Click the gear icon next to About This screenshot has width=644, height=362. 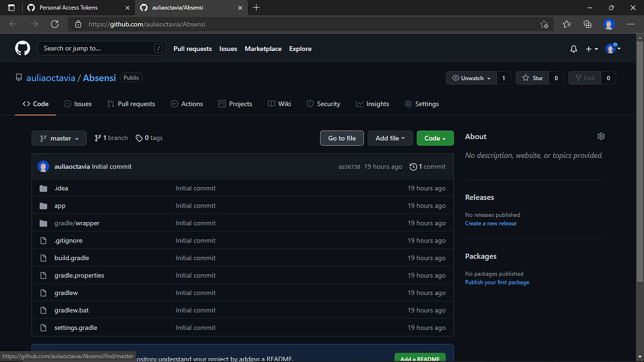coord(601,136)
